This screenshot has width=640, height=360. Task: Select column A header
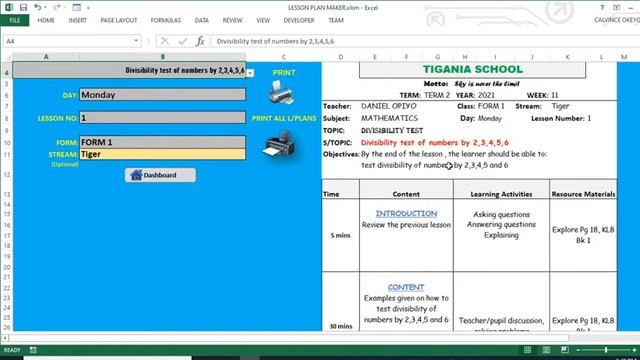coord(46,57)
